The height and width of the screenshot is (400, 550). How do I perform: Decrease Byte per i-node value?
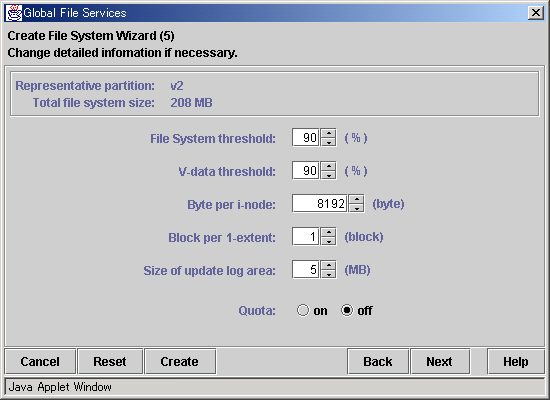coord(356,208)
